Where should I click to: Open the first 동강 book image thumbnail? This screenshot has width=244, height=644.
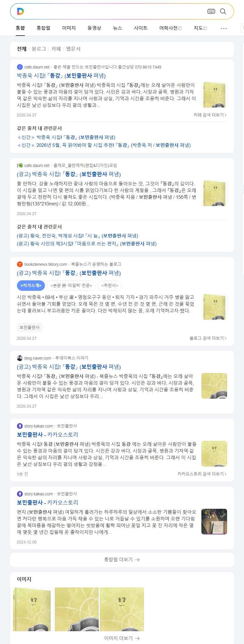pyautogui.click(x=32, y=609)
